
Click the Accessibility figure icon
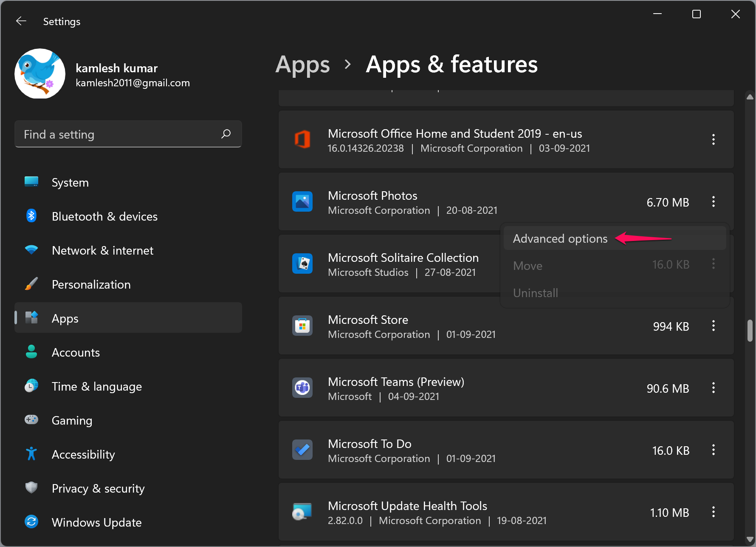(x=31, y=454)
